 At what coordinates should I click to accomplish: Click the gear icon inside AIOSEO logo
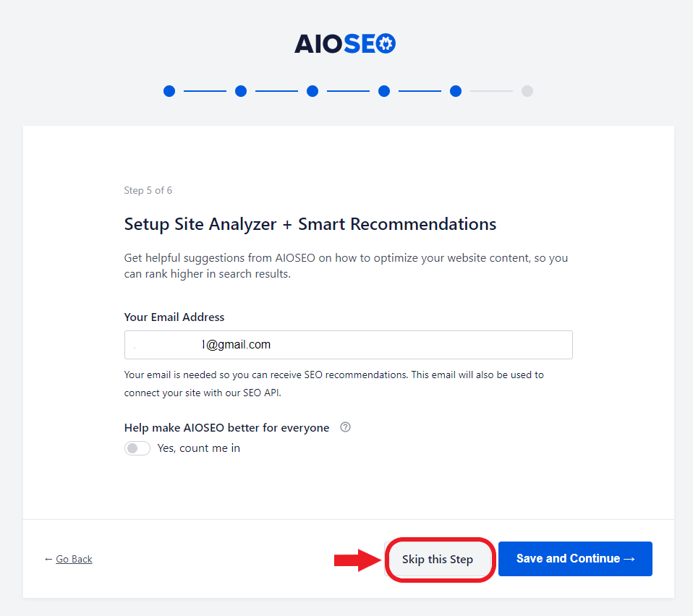386,43
